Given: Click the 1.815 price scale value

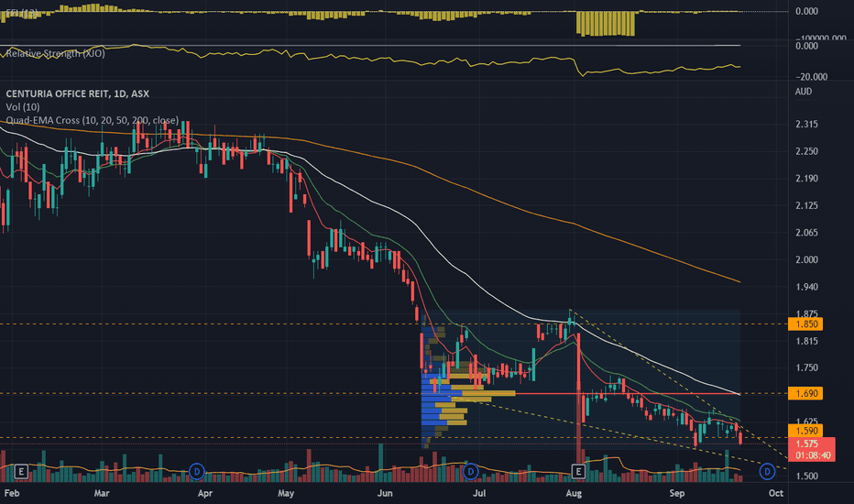Looking at the screenshot, I should pyautogui.click(x=806, y=341).
